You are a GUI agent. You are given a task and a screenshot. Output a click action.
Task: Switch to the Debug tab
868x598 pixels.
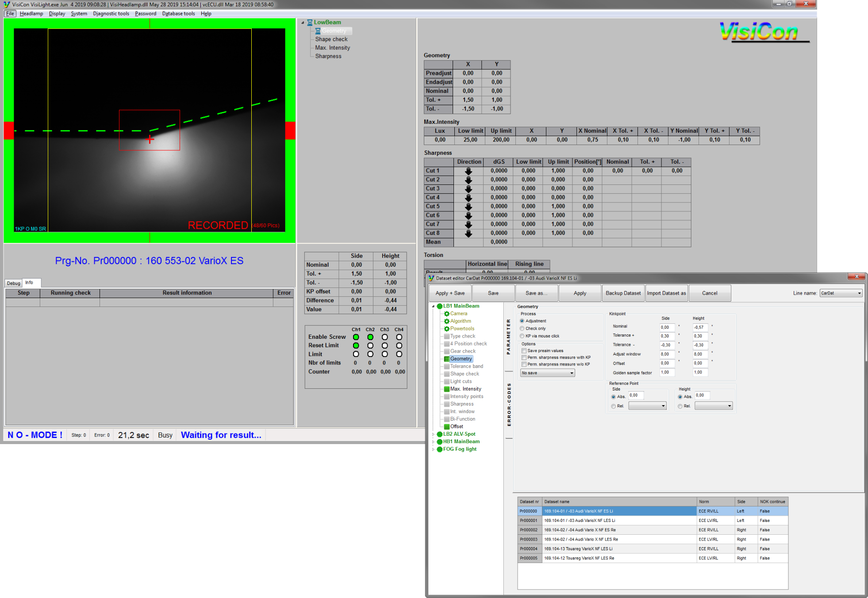pos(13,283)
